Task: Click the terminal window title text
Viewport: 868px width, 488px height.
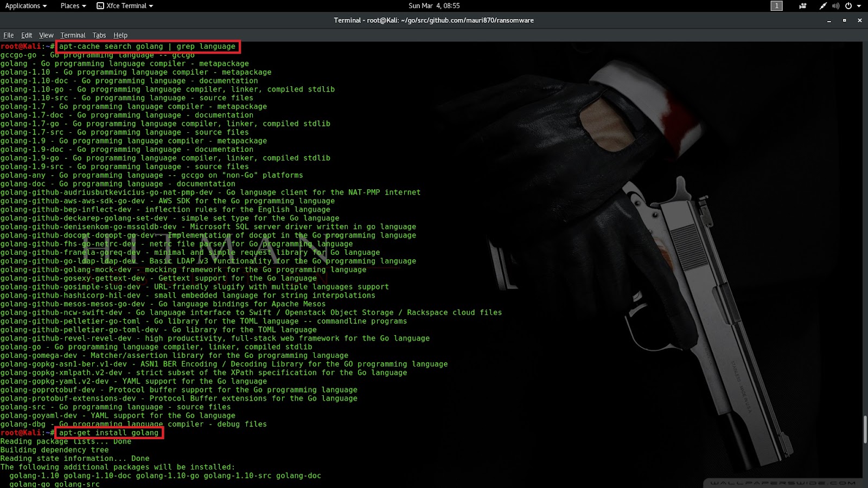Action: [433, 21]
